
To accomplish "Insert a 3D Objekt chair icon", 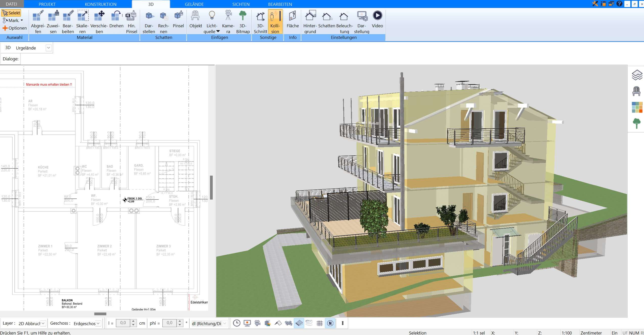I will (196, 19).
